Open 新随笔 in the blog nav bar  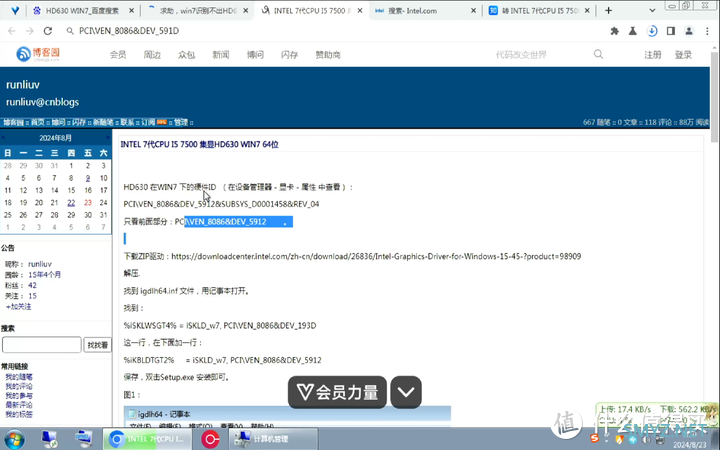pos(103,122)
